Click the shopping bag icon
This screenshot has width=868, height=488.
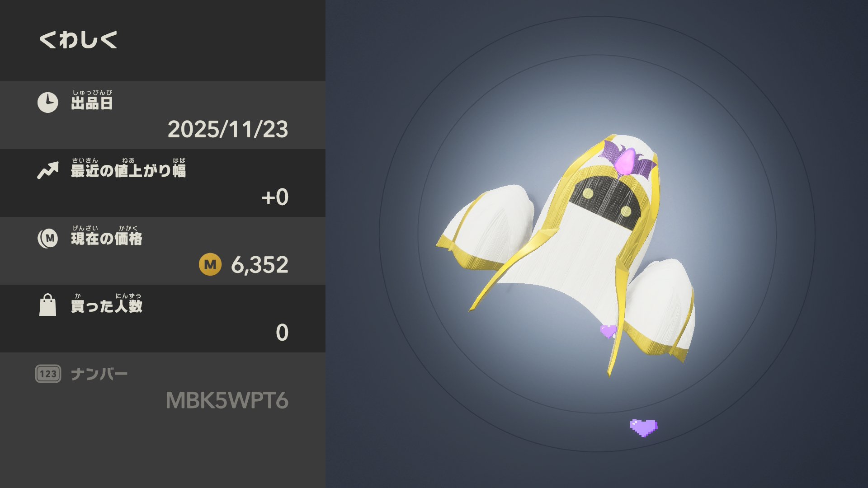click(x=47, y=305)
